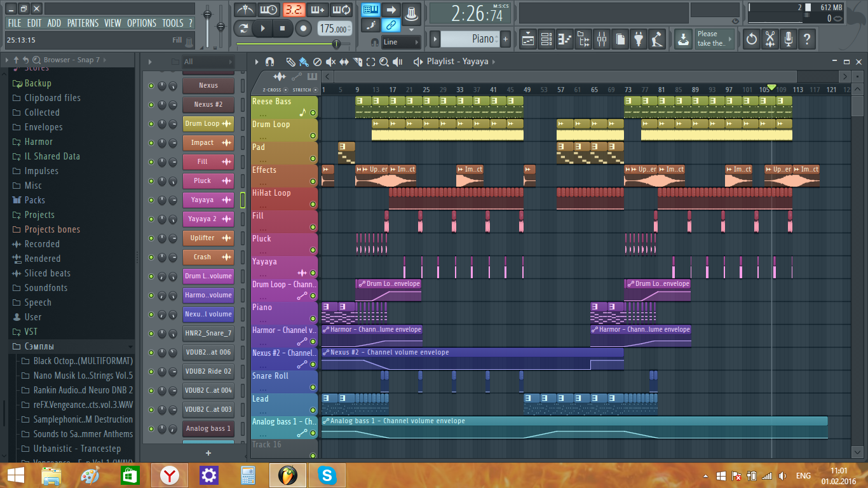Open the Mixer view
The height and width of the screenshot is (488, 868).
601,39
